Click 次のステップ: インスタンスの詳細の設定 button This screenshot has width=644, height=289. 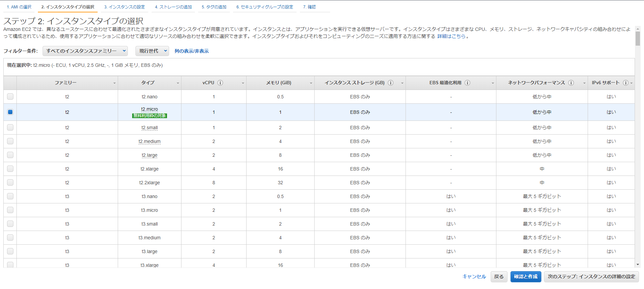(591, 277)
